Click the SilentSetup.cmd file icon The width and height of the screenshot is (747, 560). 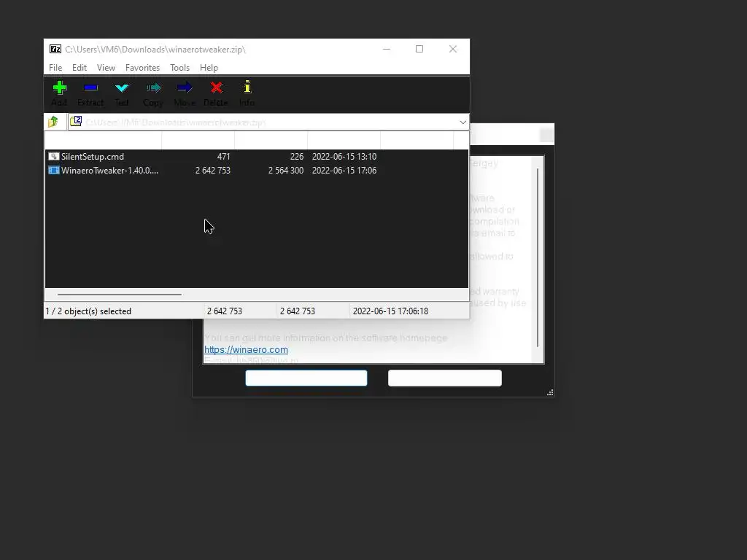pyautogui.click(x=54, y=157)
